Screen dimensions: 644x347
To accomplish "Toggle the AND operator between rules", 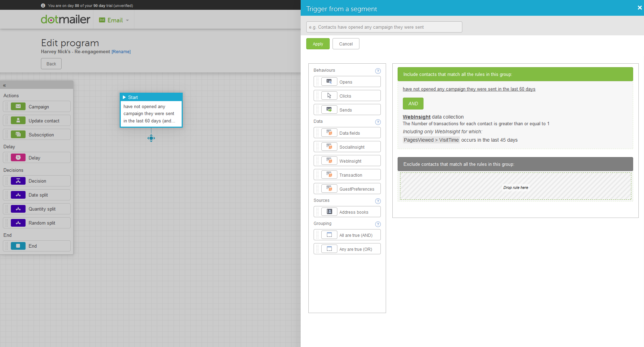I will [413, 104].
